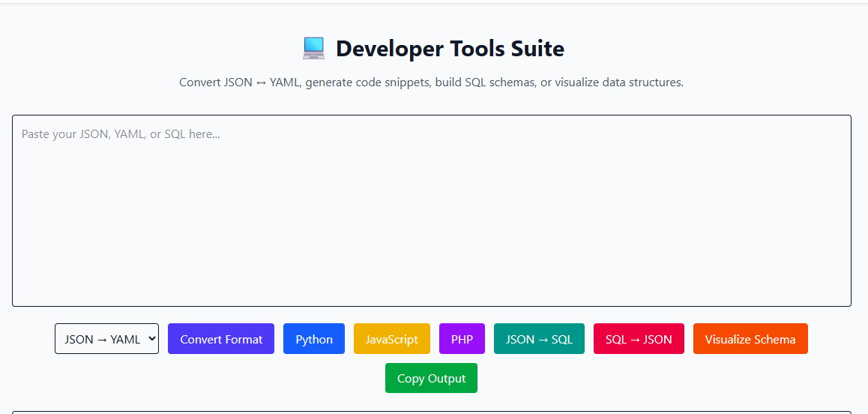Copy the output with Copy Output

tap(431, 378)
